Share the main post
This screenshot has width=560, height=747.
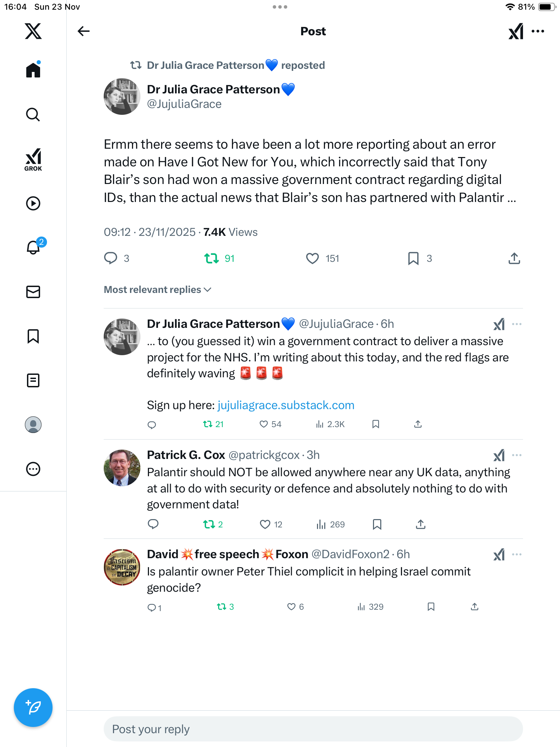(514, 258)
